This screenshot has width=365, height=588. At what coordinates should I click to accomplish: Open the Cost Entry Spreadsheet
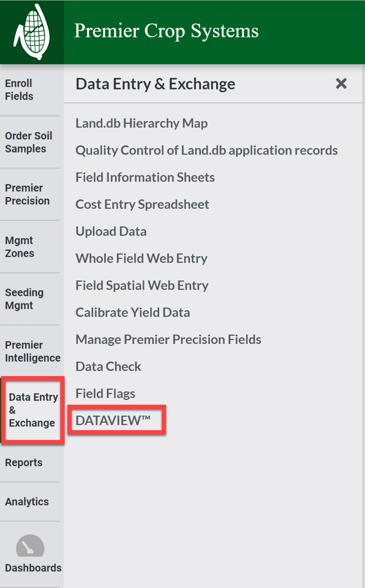click(142, 204)
